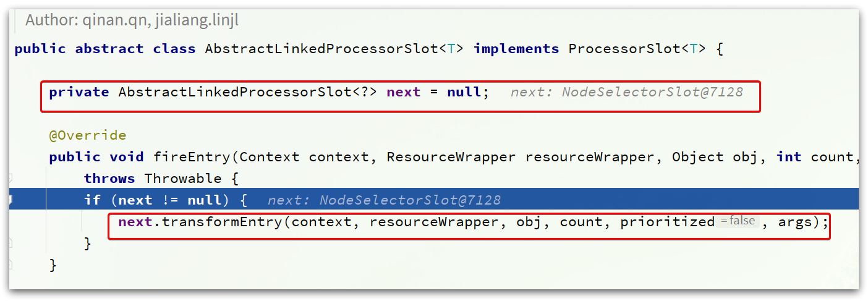Screen dimensions: 868x301
Task: Click the ResourceWrapper parameter type
Action: (x=451, y=157)
